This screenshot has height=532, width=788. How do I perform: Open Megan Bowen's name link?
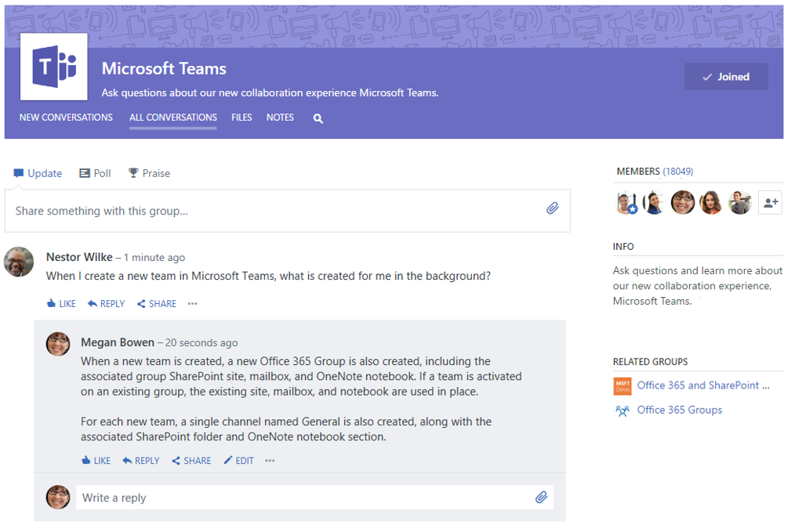point(118,342)
